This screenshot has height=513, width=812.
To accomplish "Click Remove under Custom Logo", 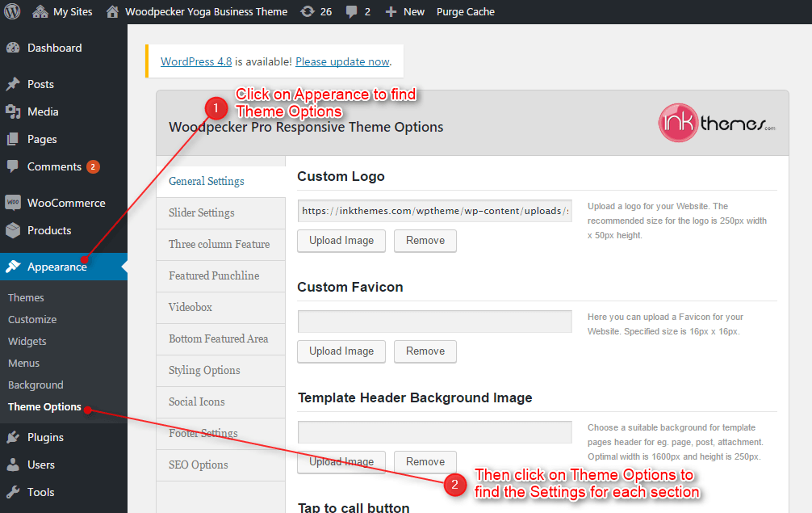I will 425,241.
